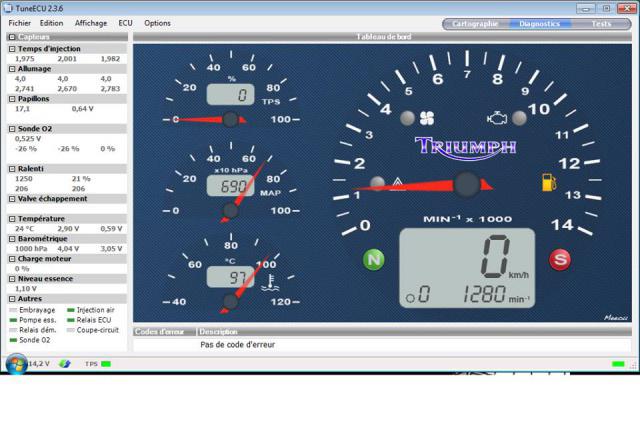
Task: Click the ECU connection status icon
Action: (x=64, y=364)
